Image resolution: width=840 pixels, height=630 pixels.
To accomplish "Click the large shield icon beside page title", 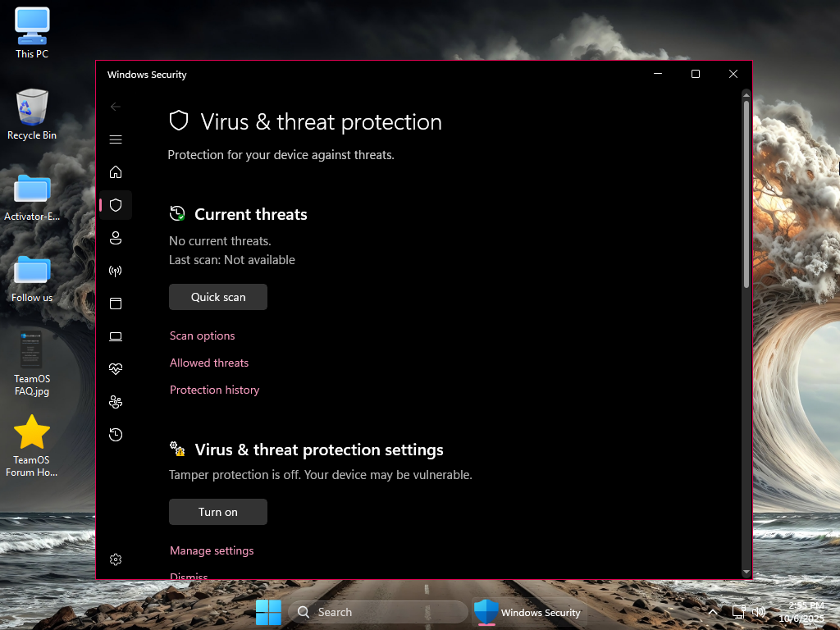I will 179,121.
